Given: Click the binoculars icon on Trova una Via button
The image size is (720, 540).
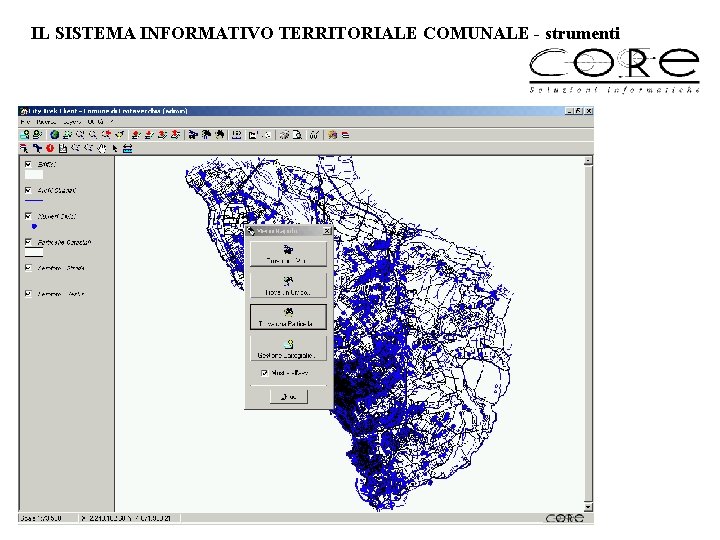Looking at the screenshot, I should click(288, 250).
